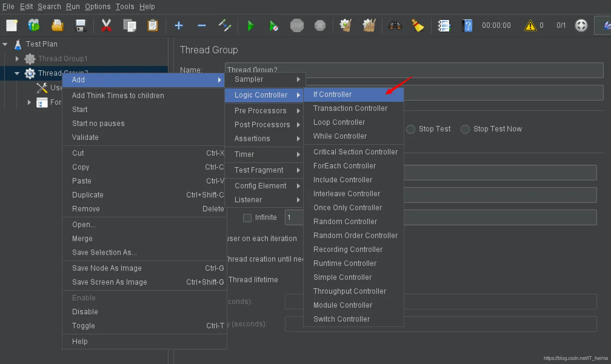
Task: Click the remote engines status icon
Action: [581, 25]
